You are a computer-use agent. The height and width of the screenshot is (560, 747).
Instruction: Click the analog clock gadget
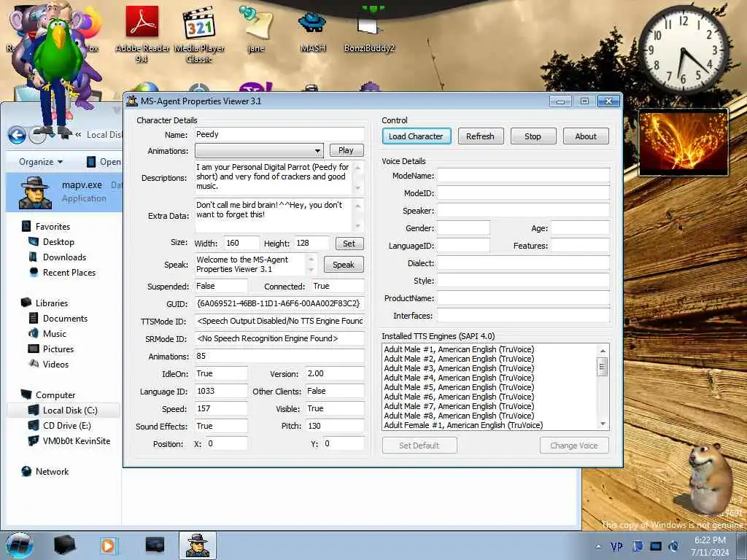click(683, 49)
